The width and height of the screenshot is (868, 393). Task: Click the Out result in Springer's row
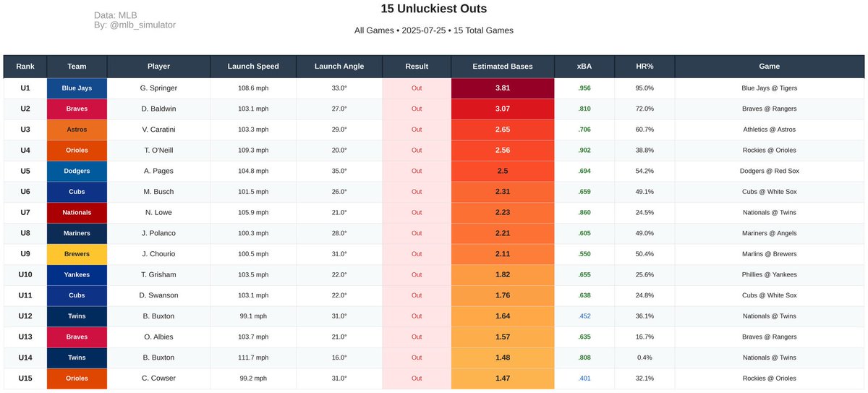[x=417, y=88]
